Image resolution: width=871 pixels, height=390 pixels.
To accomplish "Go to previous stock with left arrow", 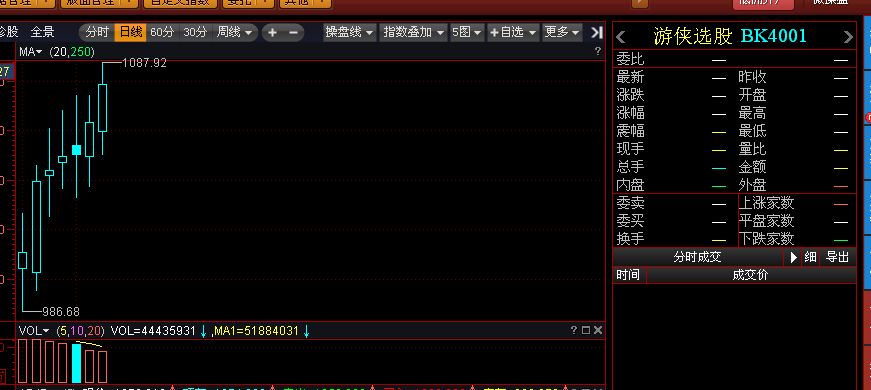I will [621, 38].
